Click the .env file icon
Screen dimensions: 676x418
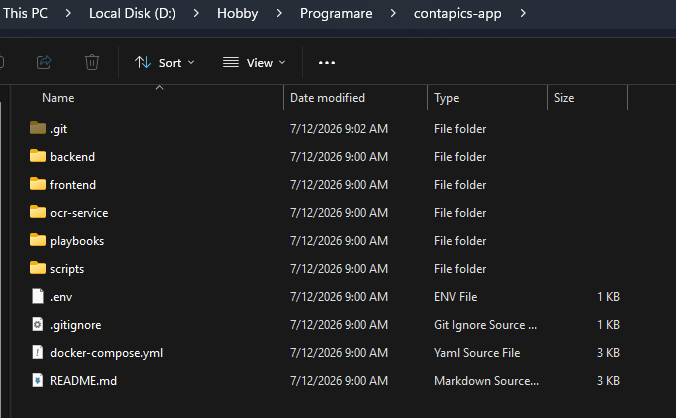[38, 296]
